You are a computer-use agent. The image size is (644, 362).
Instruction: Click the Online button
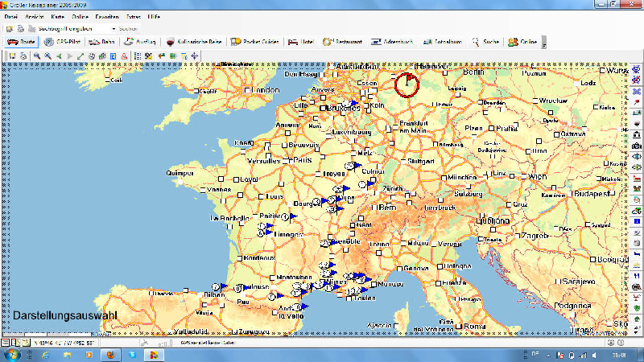point(522,42)
